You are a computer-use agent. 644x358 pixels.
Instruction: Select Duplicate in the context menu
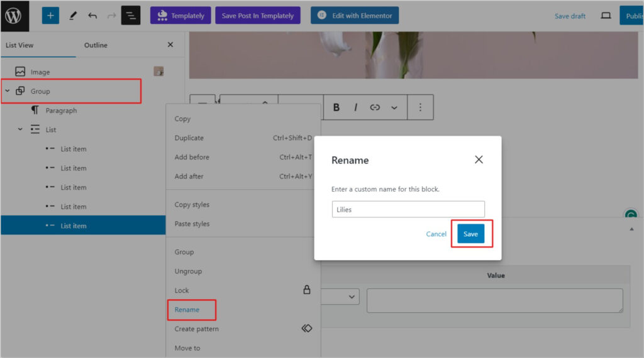click(189, 138)
